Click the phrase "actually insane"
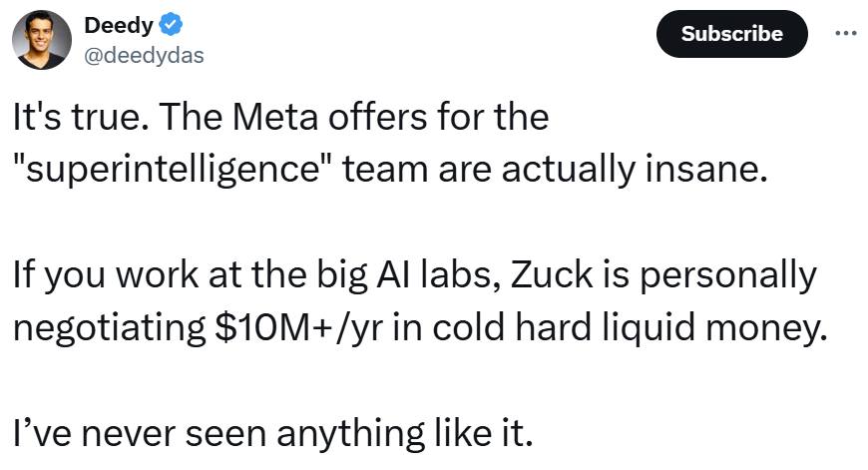This screenshot has width=868, height=470. (635, 170)
